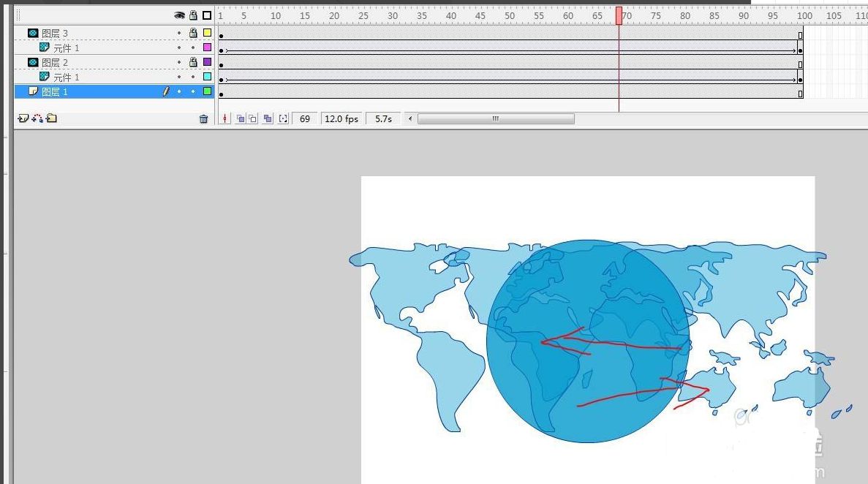868x484 pixels.
Task: Turn on Edit Multiple Frames
Action: pyautogui.click(x=268, y=118)
